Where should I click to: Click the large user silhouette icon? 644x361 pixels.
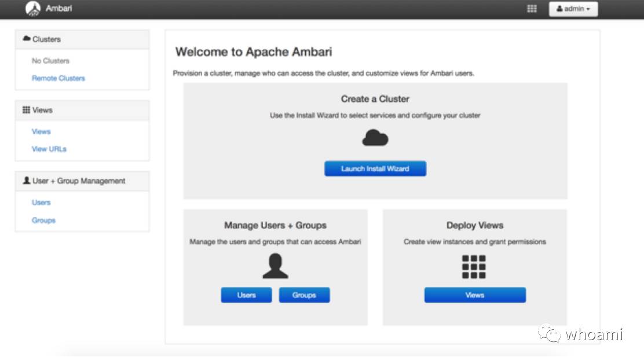click(x=275, y=266)
